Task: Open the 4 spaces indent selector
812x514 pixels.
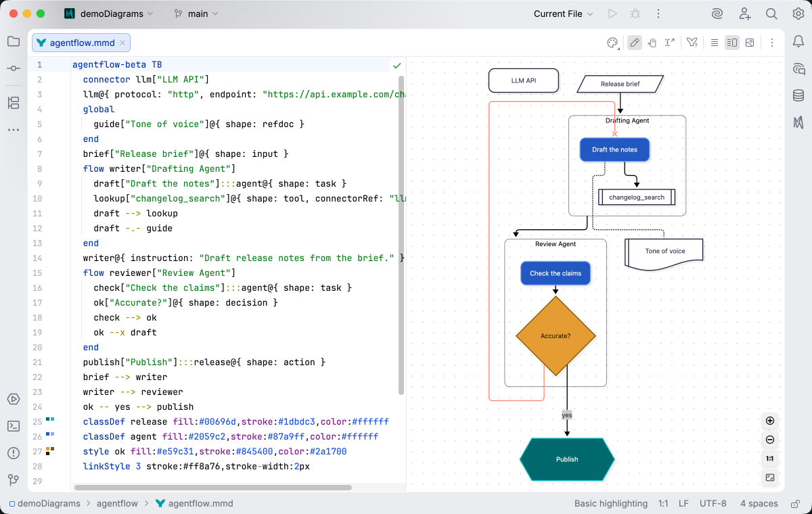Action: coord(759,503)
